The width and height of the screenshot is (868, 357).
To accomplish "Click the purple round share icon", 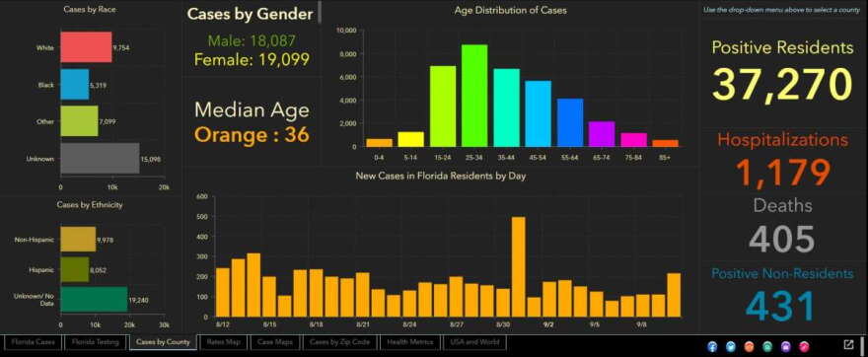I will pyautogui.click(x=785, y=346).
